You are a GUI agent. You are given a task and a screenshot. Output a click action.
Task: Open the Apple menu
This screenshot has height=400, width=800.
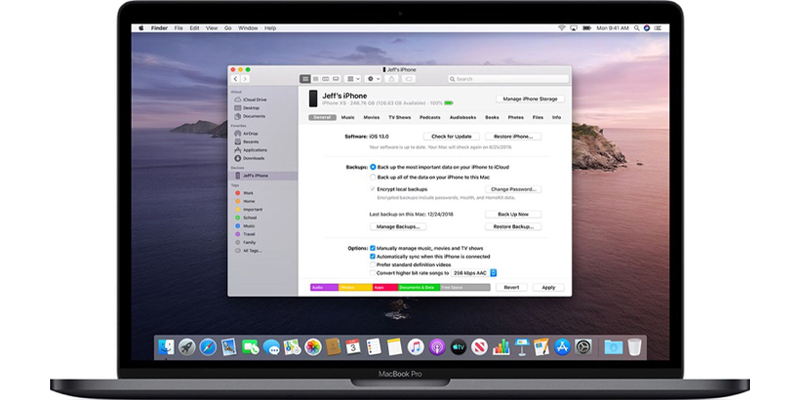[x=141, y=28]
